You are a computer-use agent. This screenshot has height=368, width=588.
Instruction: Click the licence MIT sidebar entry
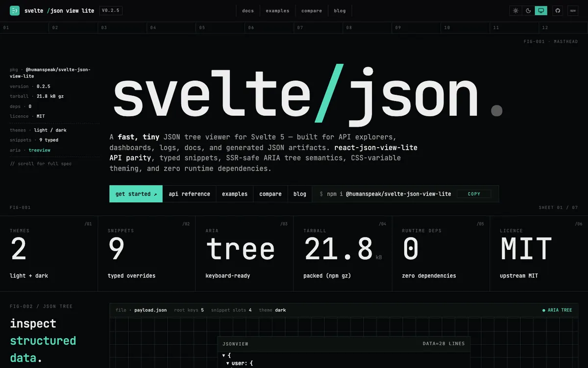[x=27, y=116]
